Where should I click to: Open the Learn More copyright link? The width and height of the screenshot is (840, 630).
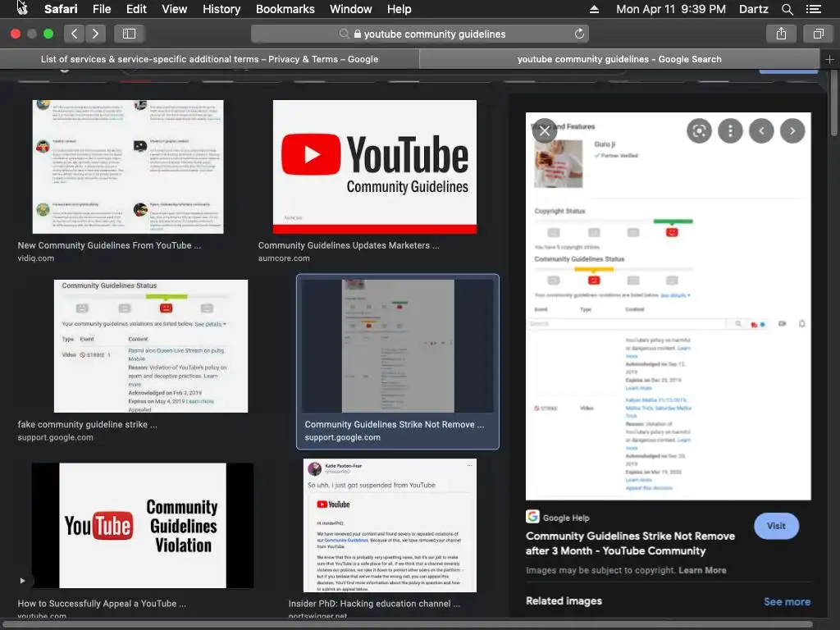(x=702, y=570)
